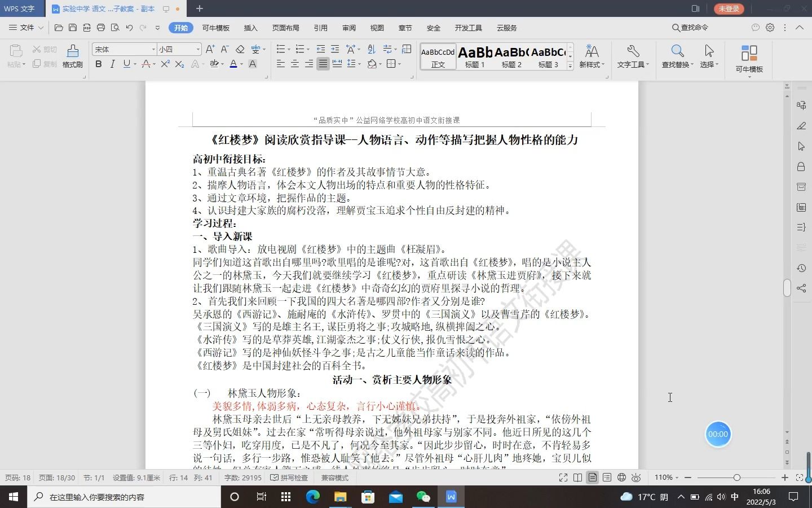Toggle page view mode in status bar

(x=592, y=478)
